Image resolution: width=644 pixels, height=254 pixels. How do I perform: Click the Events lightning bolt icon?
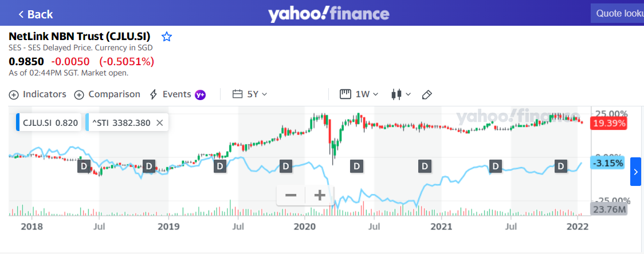pos(154,94)
